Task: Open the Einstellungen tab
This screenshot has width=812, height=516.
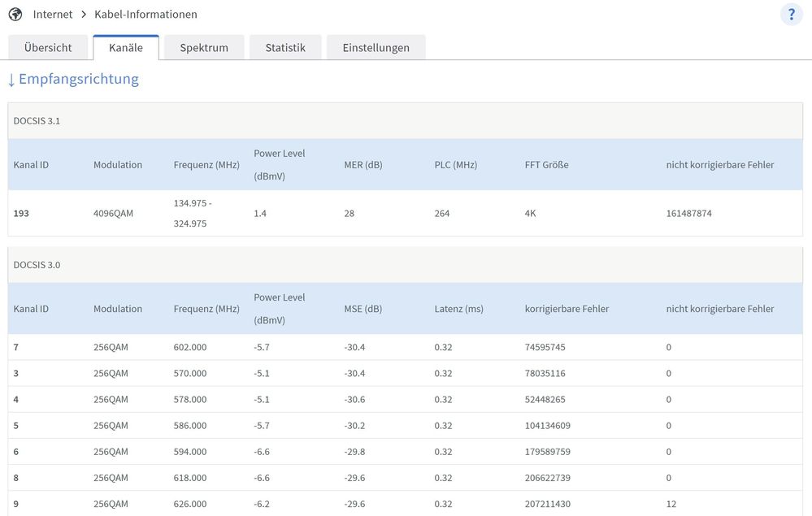Action: click(x=376, y=48)
